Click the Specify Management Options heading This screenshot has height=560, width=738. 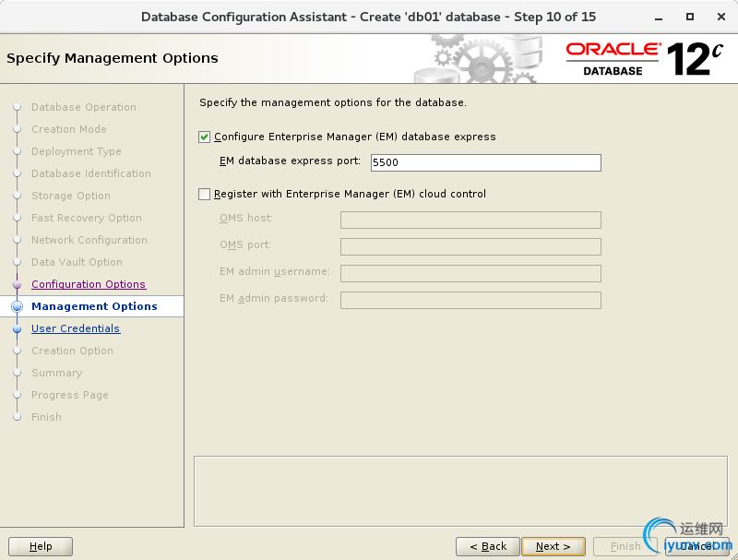pyautogui.click(x=113, y=58)
